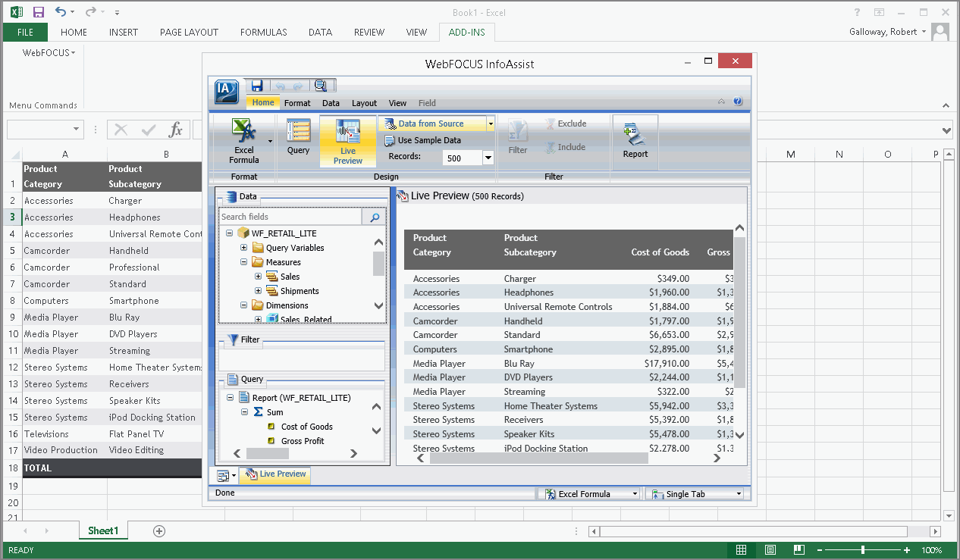Open the InfoAssist Data tab
The height and width of the screenshot is (560, 960).
pos(331,103)
